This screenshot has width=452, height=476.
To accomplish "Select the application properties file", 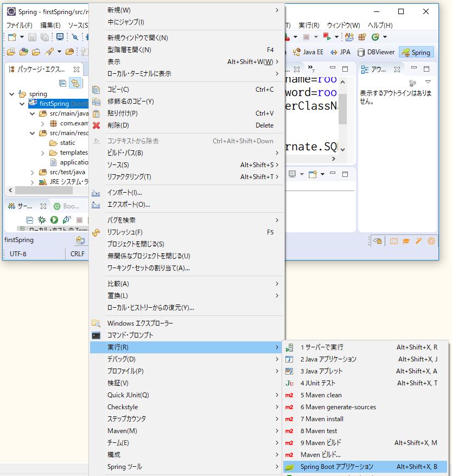I will [x=69, y=162].
